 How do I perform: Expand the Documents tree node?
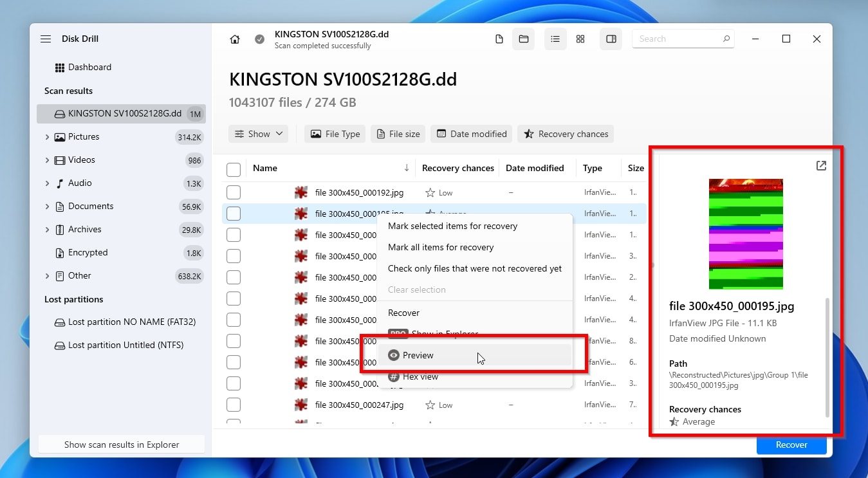click(47, 207)
